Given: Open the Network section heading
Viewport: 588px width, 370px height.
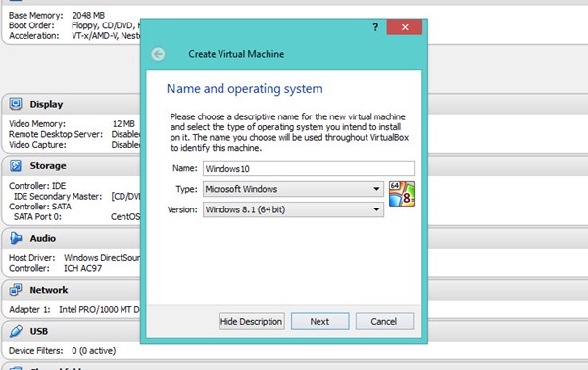Looking at the screenshot, I should (x=49, y=290).
